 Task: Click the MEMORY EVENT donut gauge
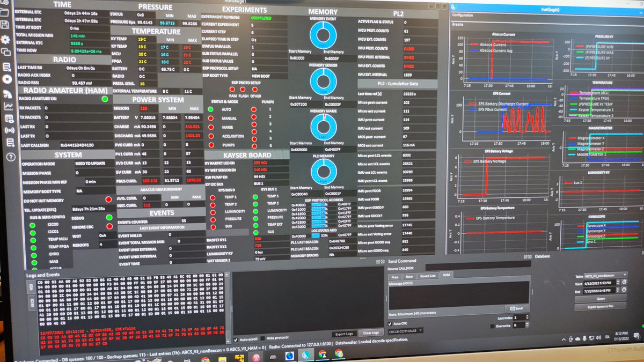point(322,35)
